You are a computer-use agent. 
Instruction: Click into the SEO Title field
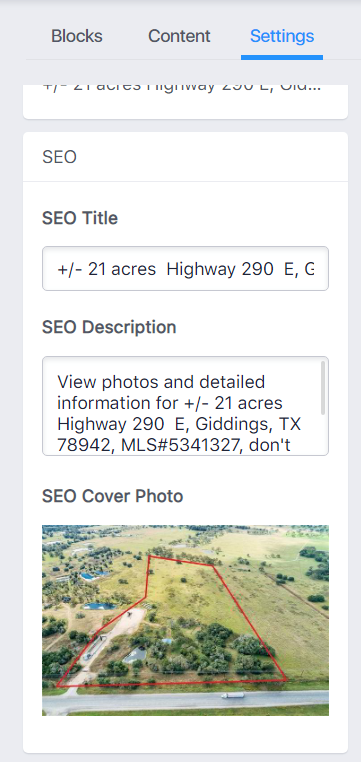coord(185,269)
